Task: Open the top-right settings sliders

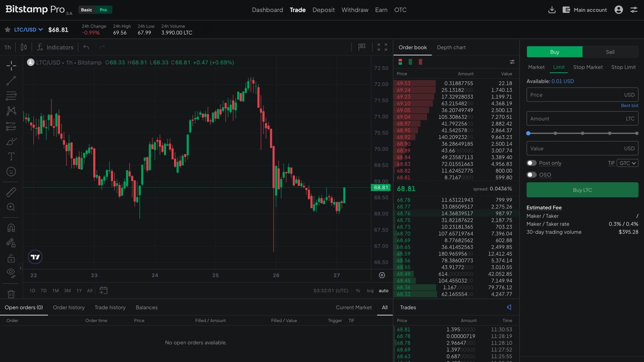Action: point(634,10)
